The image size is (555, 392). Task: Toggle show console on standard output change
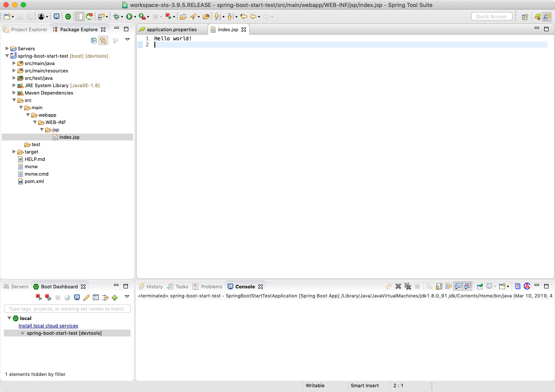[458, 286]
